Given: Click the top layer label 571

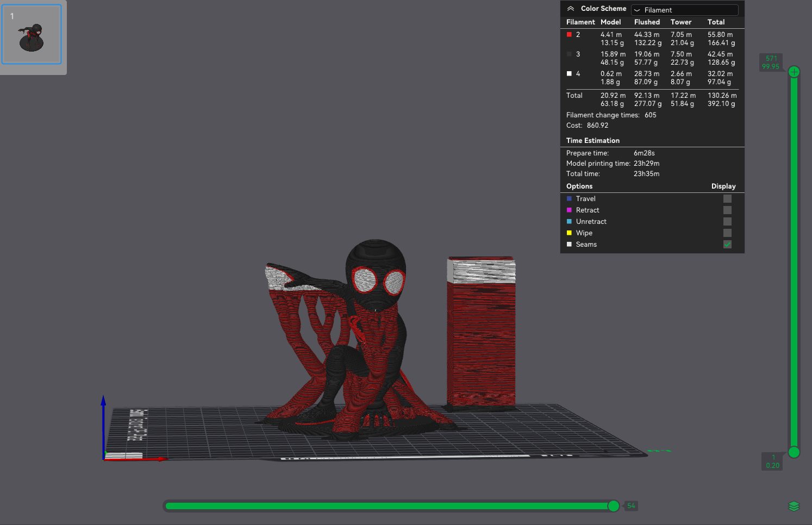Looking at the screenshot, I should [x=771, y=59].
